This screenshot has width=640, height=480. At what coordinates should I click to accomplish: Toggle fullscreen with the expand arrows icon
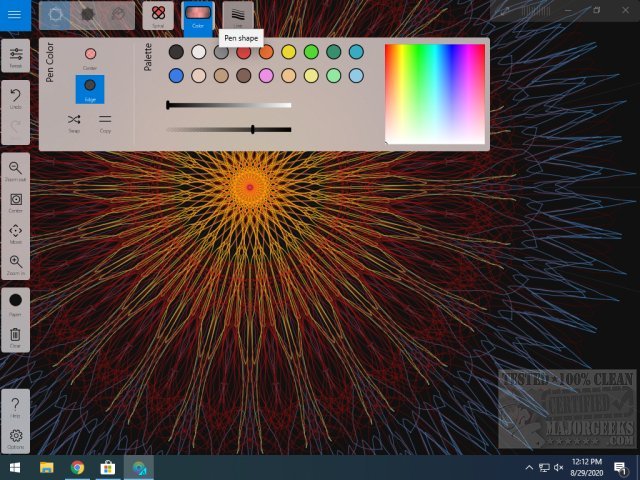pos(506,11)
